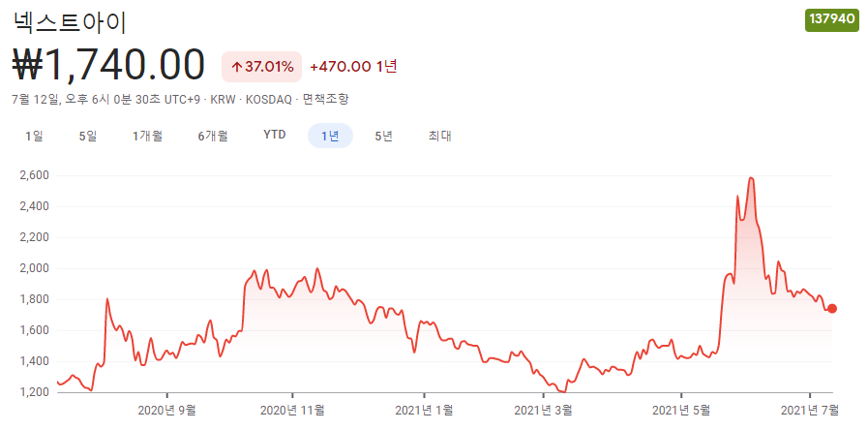Click the 2021년 3월 axis label
The width and height of the screenshot is (868, 430).
(544, 411)
